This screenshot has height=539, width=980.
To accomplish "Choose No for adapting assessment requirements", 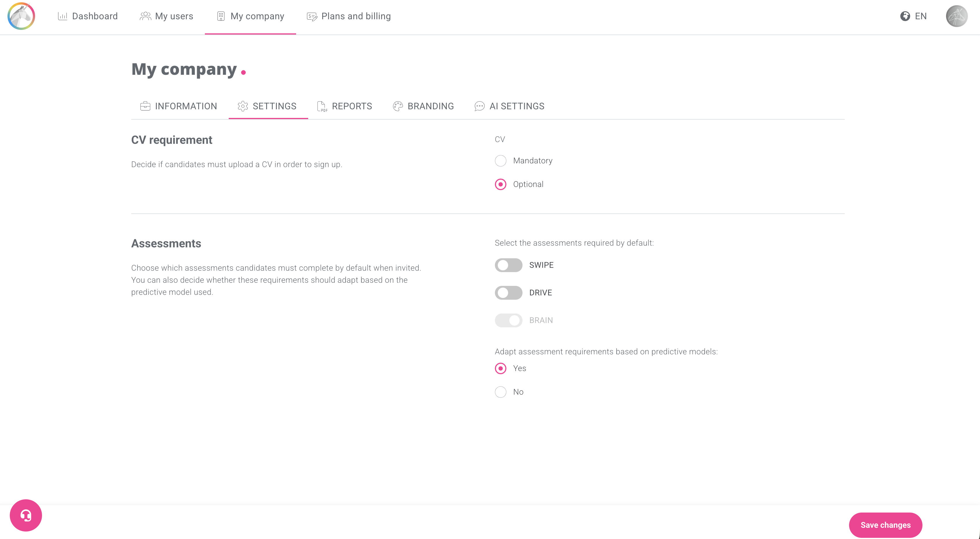I will (x=500, y=392).
